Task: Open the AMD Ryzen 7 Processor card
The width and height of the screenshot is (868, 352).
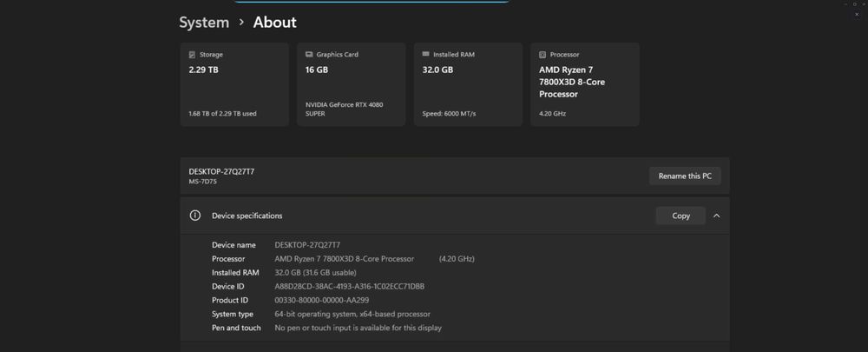Action: pyautogui.click(x=584, y=84)
